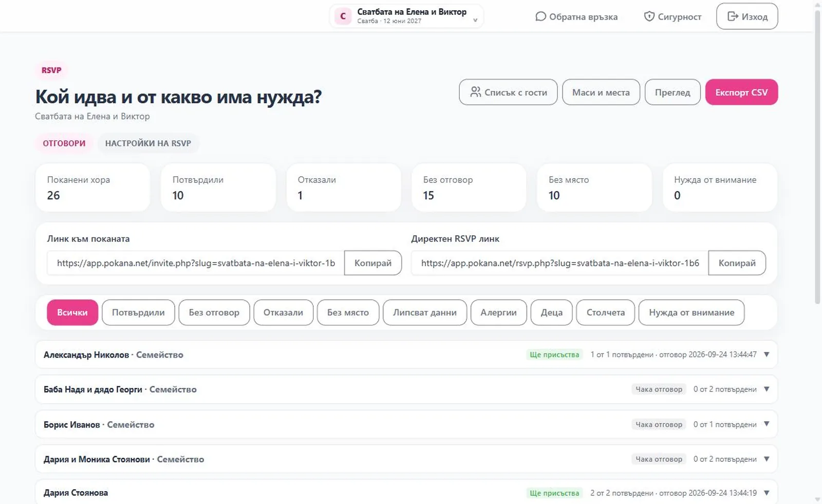The width and height of the screenshot is (822, 504).
Task: Click the direct RSVP link URL field
Action: click(x=560, y=263)
